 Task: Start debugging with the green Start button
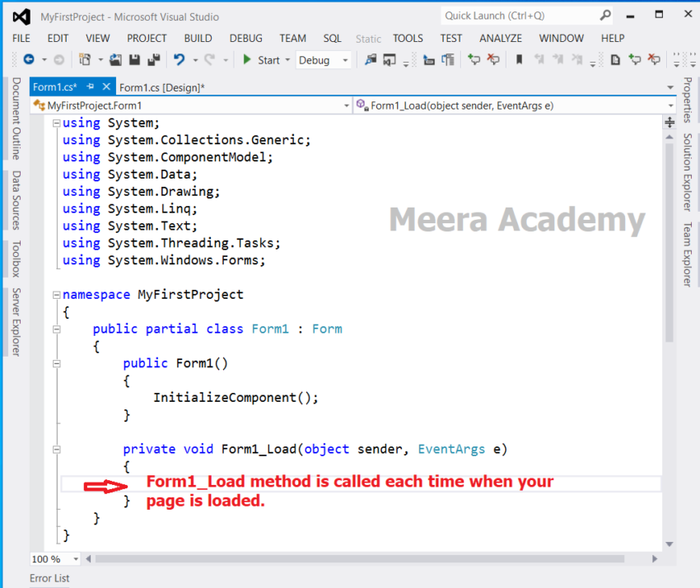tap(246, 59)
